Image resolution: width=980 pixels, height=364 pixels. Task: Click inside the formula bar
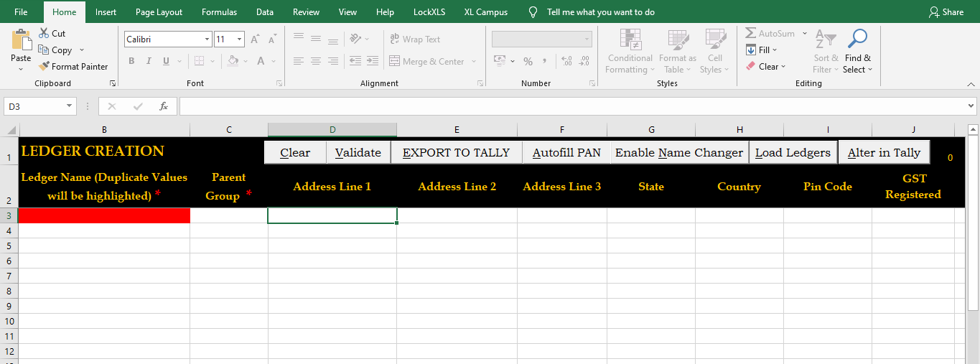(572, 106)
